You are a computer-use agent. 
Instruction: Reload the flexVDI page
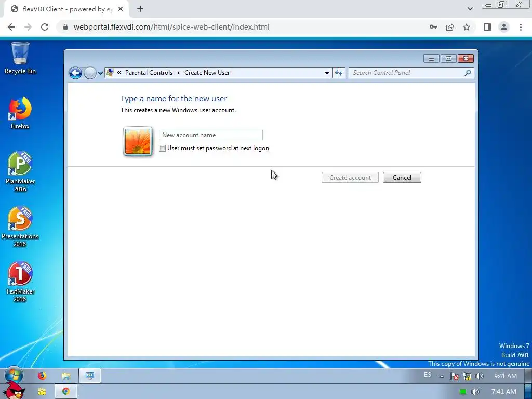45,27
